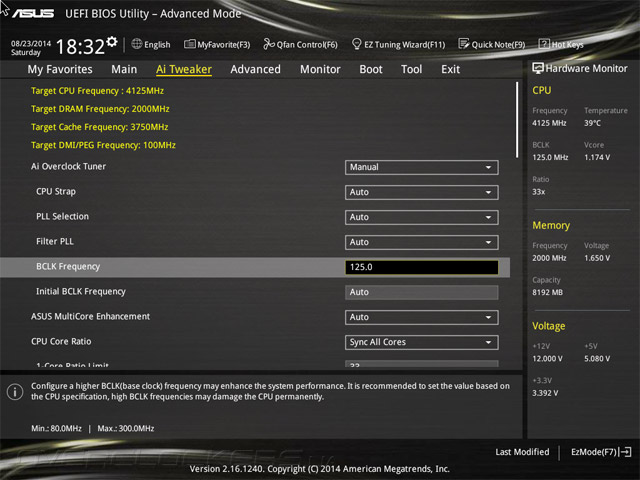
Task: Open the Tool tab
Action: (411, 69)
